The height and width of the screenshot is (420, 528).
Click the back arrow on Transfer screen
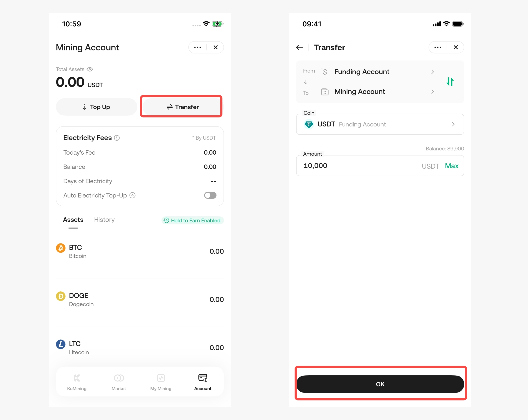click(x=299, y=47)
